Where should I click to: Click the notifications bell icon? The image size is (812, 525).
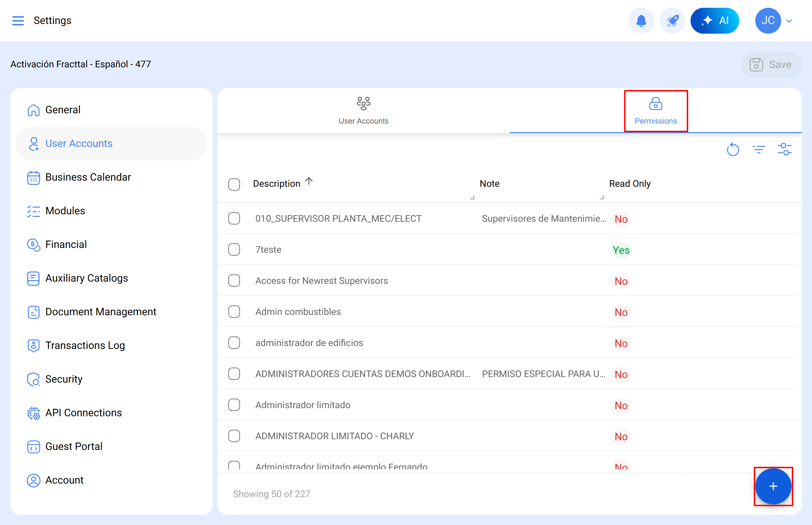click(641, 20)
